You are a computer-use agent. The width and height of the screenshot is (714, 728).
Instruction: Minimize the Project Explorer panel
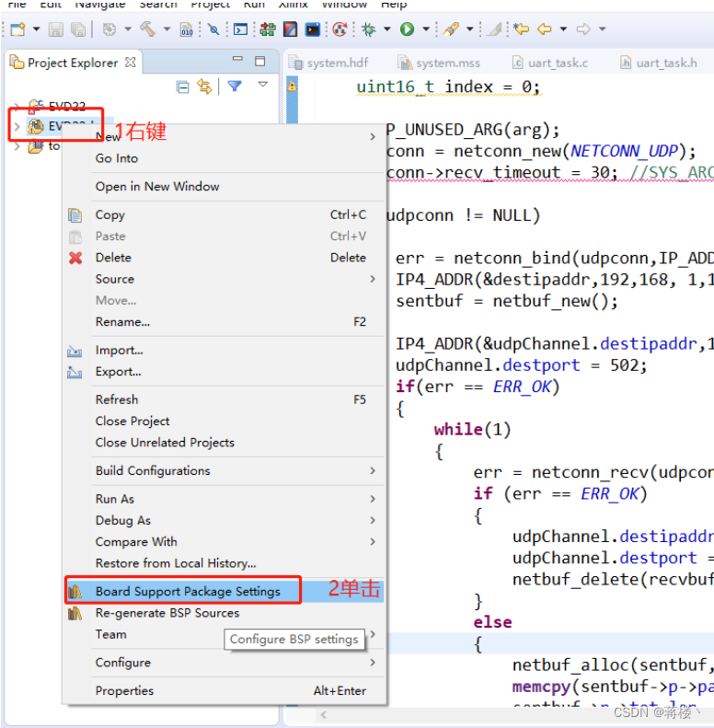[x=237, y=59]
